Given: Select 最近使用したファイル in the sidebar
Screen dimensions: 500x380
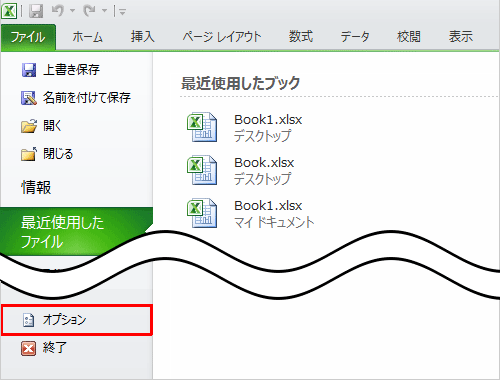Looking at the screenshot, I should coord(76,231).
